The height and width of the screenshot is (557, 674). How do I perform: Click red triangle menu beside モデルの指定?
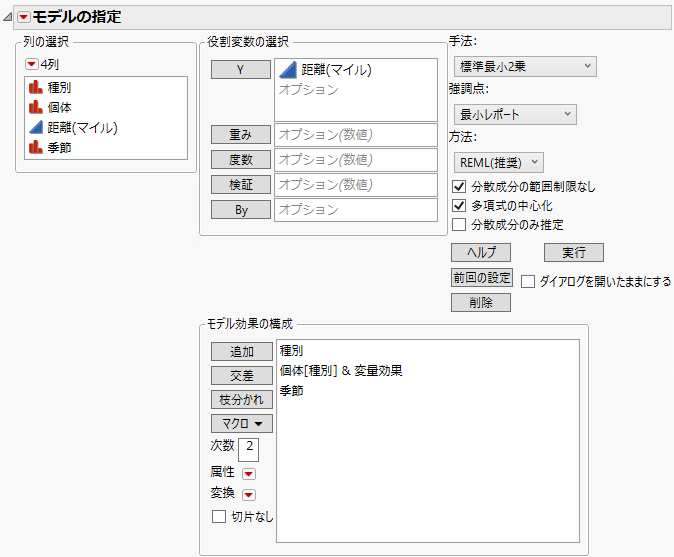(24, 17)
